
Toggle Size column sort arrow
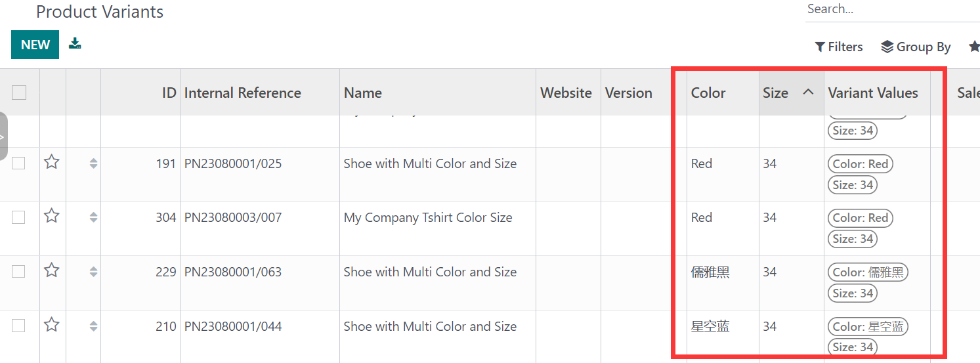click(x=808, y=93)
